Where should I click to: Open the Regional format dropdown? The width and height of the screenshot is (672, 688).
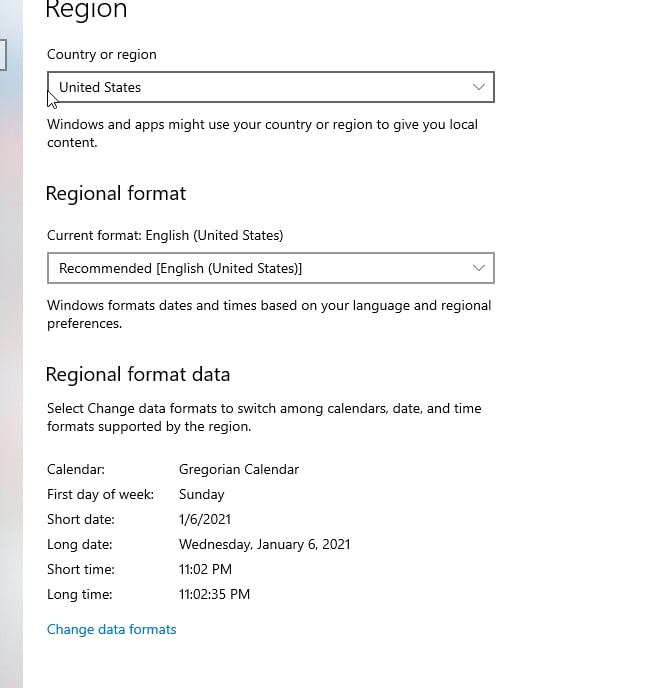click(x=271, y=268)
